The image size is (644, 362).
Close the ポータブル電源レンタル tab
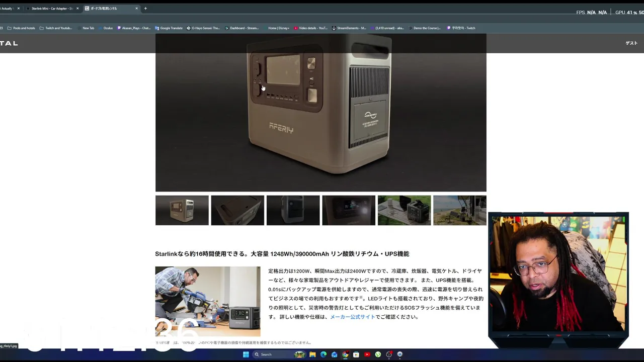[x=136, y=9]
